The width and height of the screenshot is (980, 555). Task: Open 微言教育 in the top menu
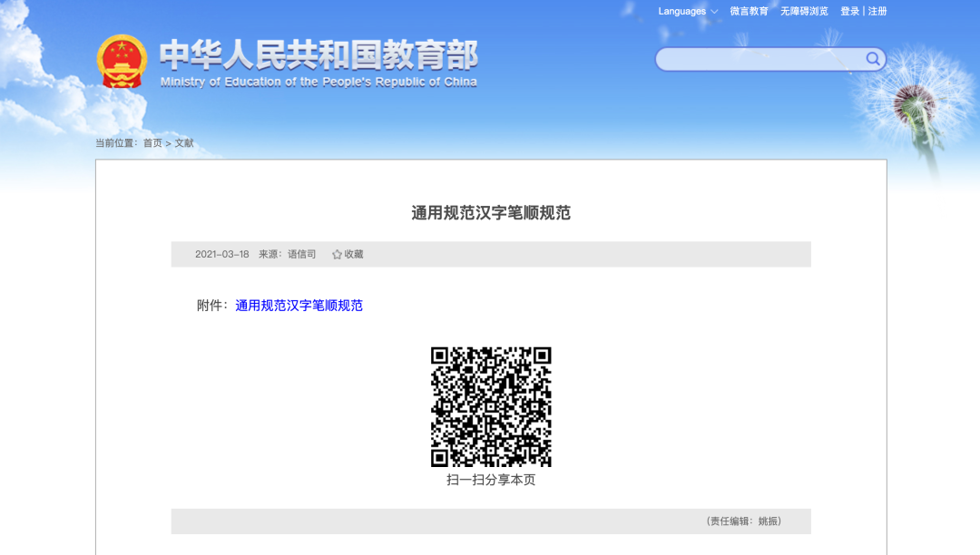pyautogui.click(x=749, y=11)
